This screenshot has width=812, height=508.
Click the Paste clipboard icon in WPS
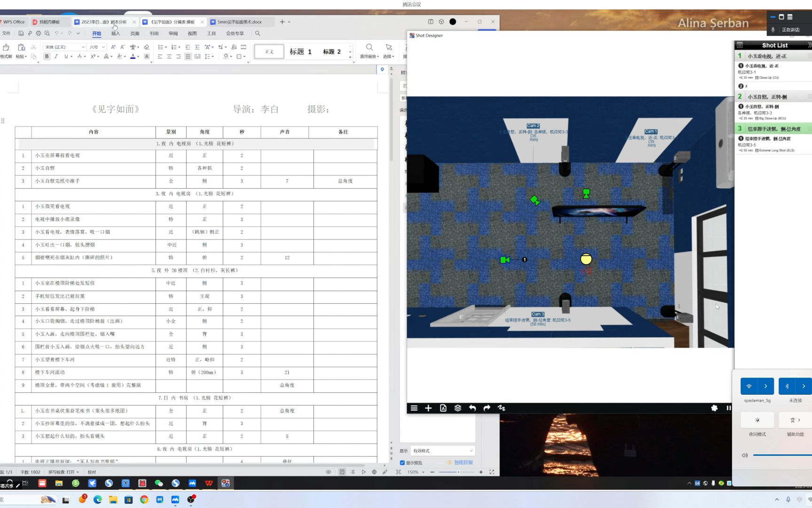[21, 48]
